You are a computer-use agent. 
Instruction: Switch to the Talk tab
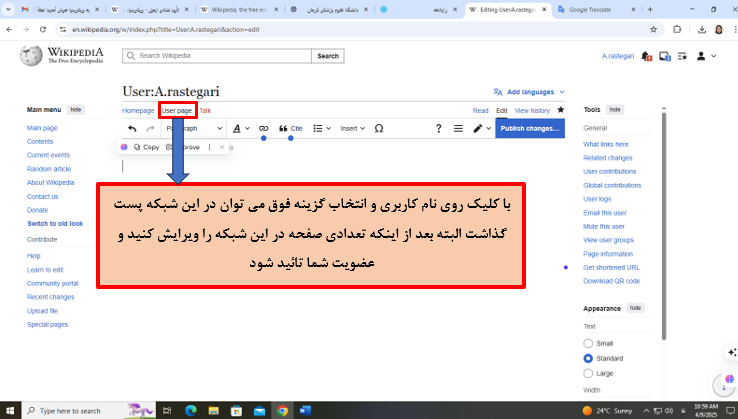(x=205, y=110)
